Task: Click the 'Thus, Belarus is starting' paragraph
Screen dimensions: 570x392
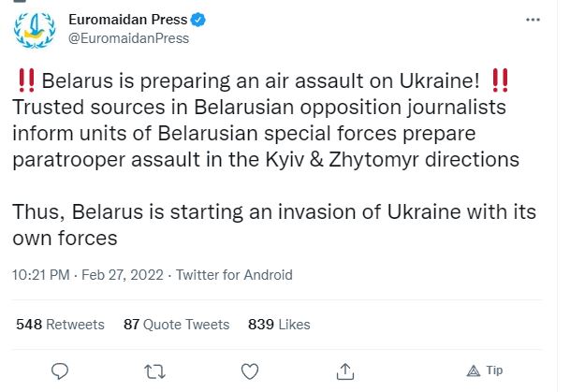Action: click(262, 212)
